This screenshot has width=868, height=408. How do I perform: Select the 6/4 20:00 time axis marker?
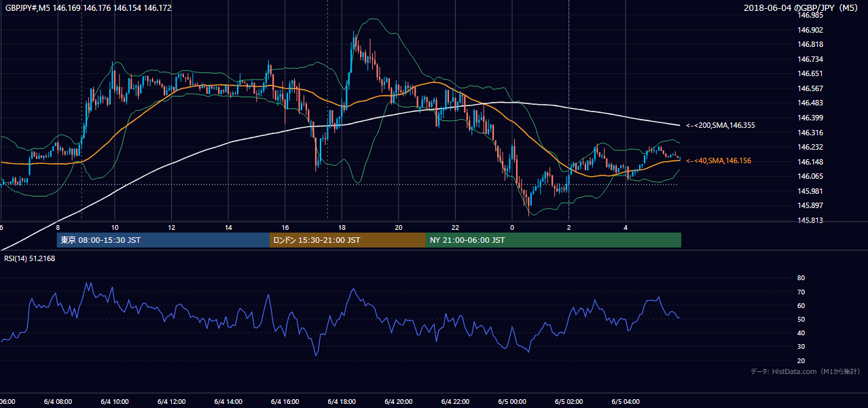399,402
